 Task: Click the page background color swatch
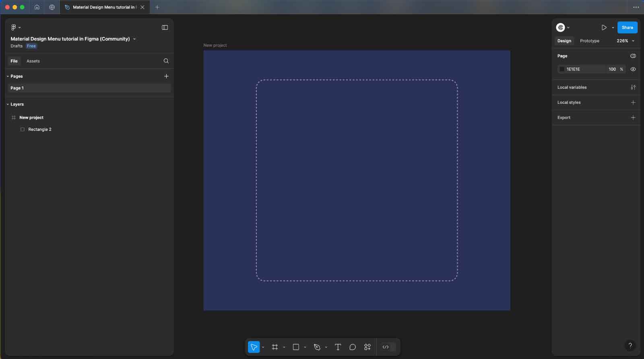[561, 69]
